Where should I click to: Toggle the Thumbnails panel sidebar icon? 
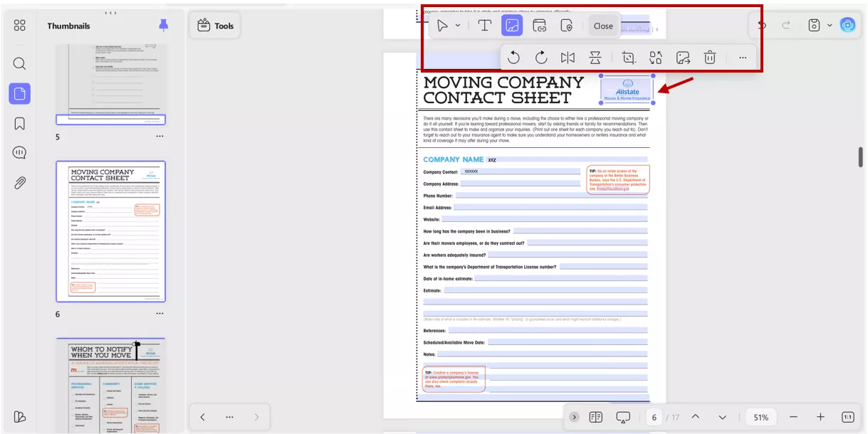pyautogui.click(x=20, y=93)
